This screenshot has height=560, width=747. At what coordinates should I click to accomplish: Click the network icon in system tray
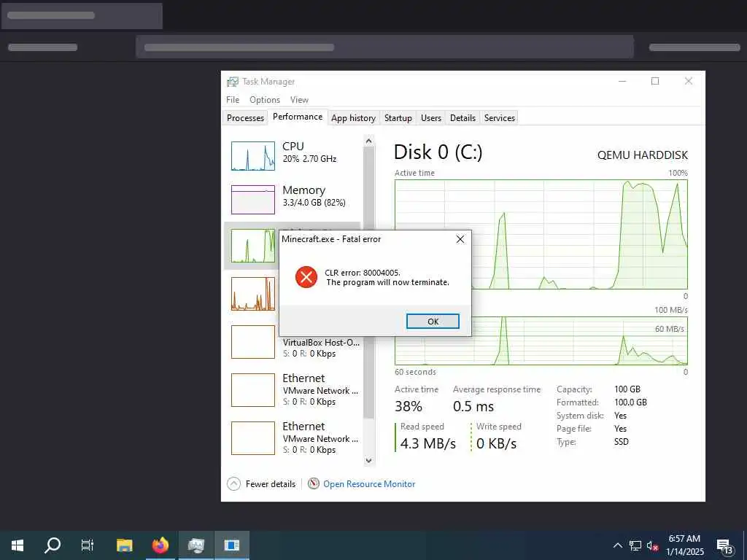635,545
